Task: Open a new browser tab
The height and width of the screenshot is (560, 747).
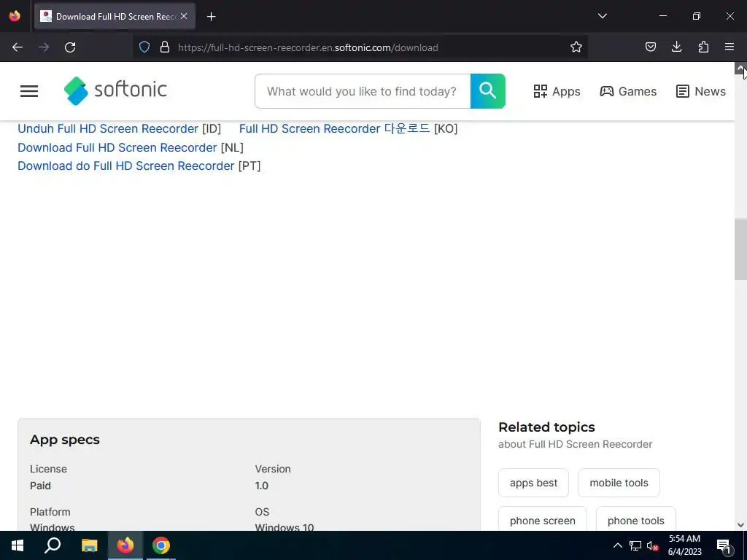Action: [212, 17]
